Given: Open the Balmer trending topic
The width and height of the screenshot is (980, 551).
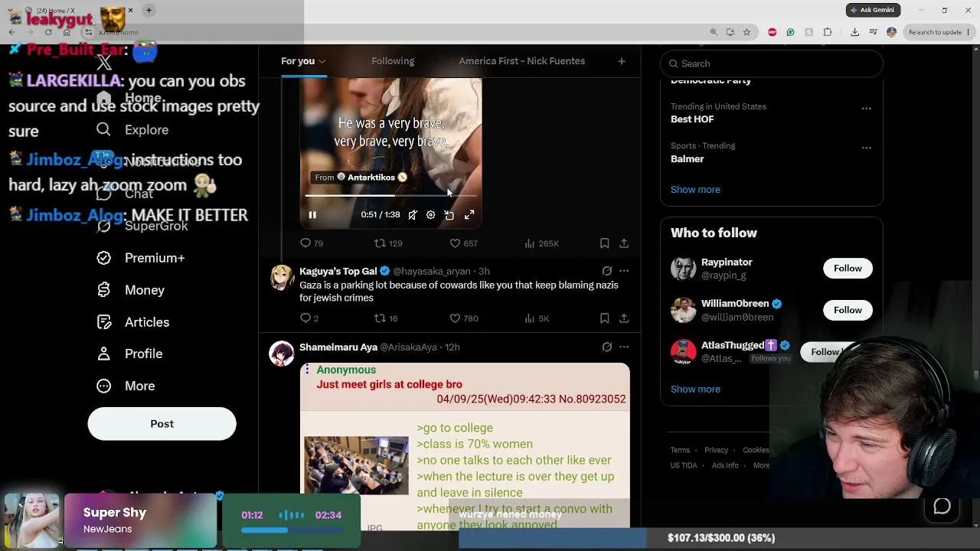Looking at the screenshot, I should [x=688, y=159].
